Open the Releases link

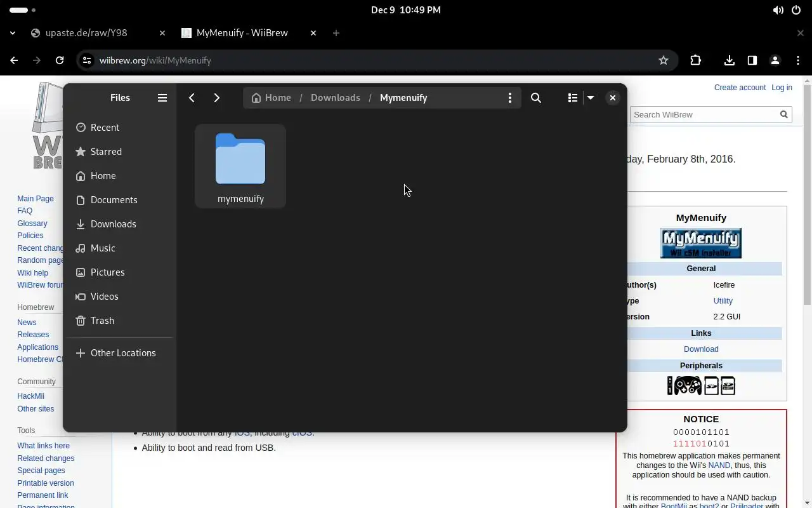pyautogui.click(x=33, y=335)
